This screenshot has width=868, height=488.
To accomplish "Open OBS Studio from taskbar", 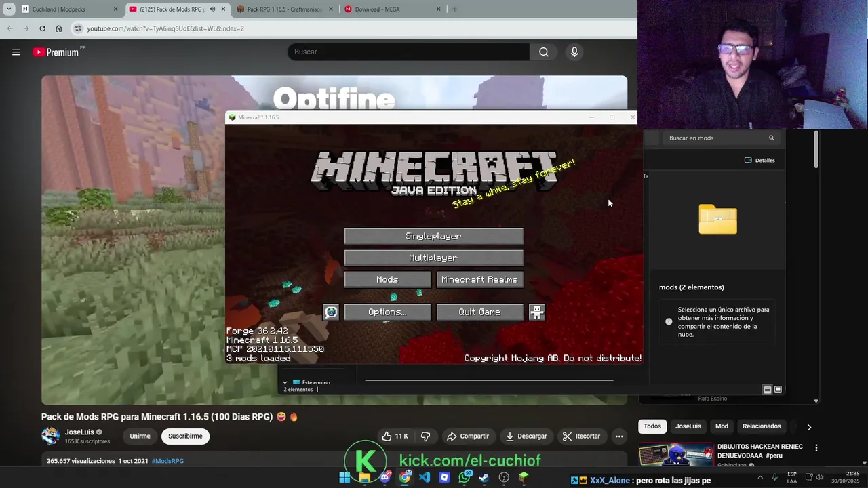I will [504, 477].
